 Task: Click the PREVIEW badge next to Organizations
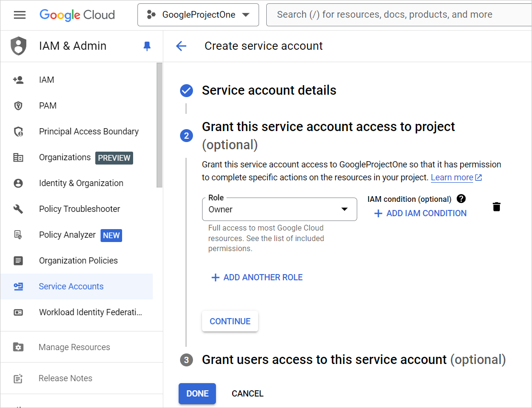[114, 158]
